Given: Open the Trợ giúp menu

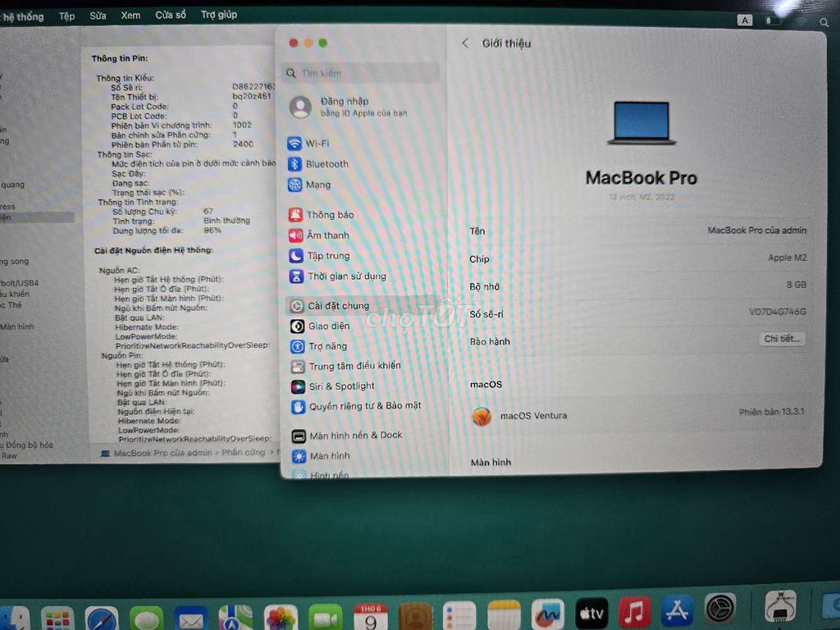Looking at the screenshot, I should click(x=219, y=15).
